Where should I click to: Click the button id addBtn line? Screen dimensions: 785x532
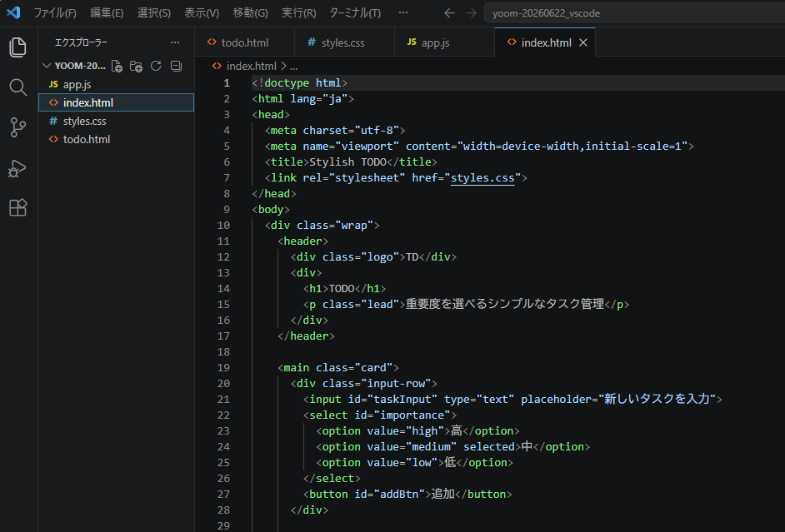[407, 495]
